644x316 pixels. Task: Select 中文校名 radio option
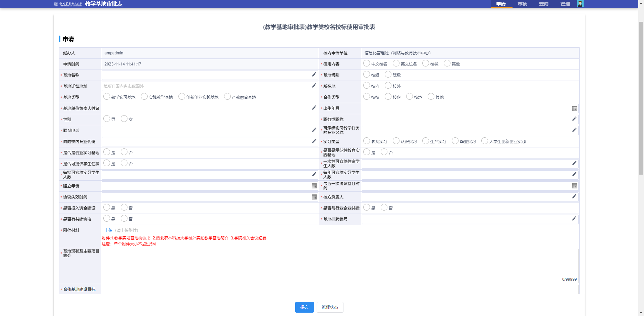tap(367, 63)
